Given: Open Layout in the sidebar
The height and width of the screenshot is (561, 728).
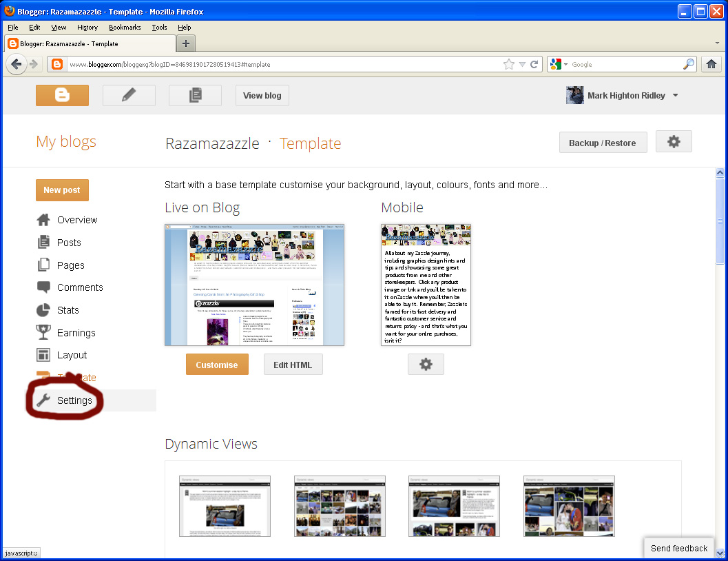Looking at the screenshot, I should coord(72,355).
